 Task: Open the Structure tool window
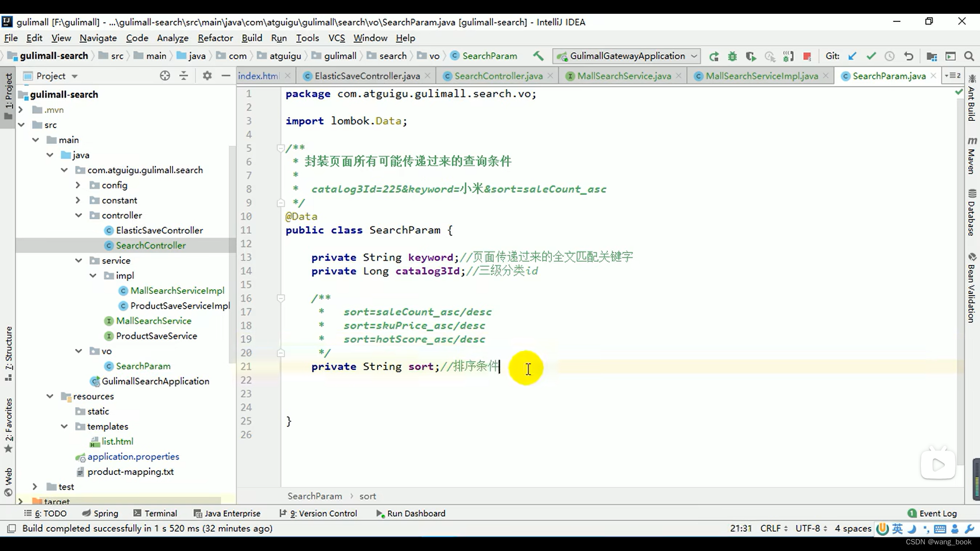tap(9, 353)
